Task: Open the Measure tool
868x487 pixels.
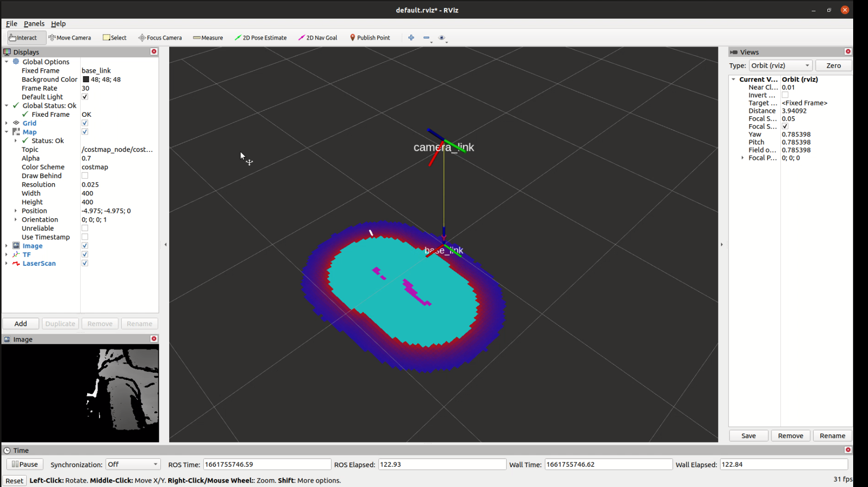Action: coord(207,37)
